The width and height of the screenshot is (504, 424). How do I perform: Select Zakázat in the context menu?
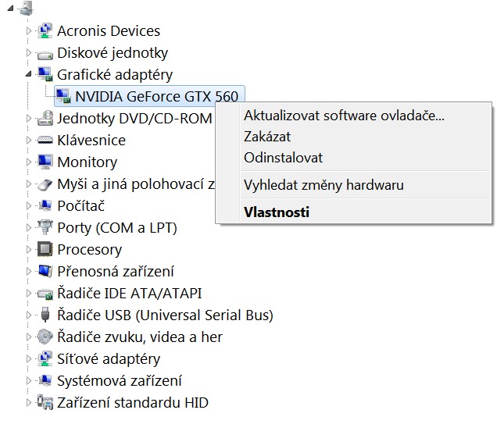point(267,137)
